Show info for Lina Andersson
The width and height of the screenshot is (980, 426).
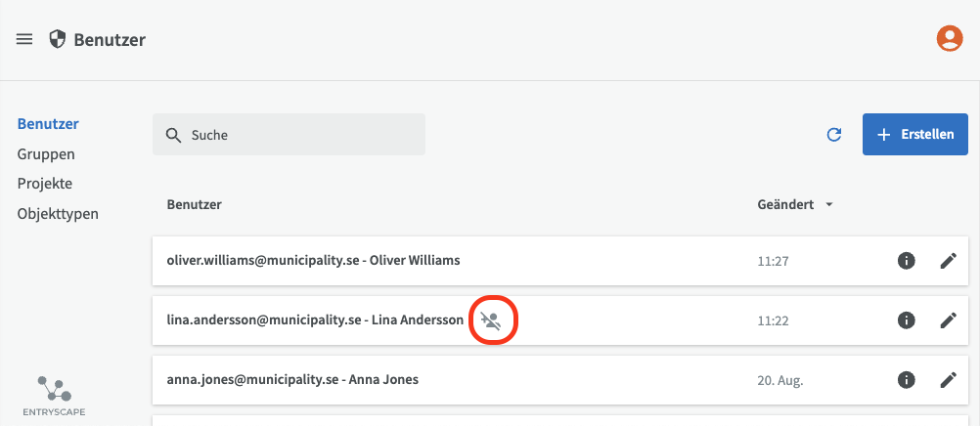point(907,319)
